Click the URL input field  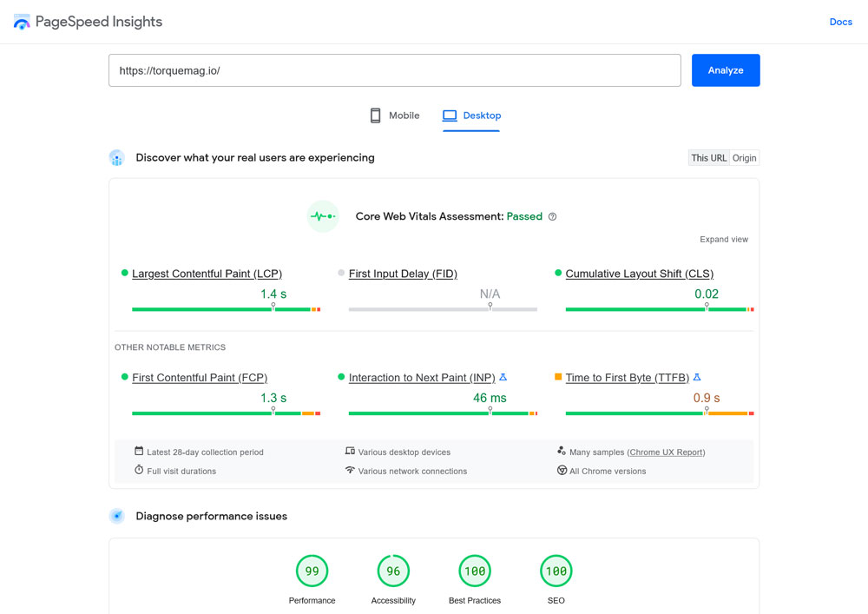(x=394, y=70)
